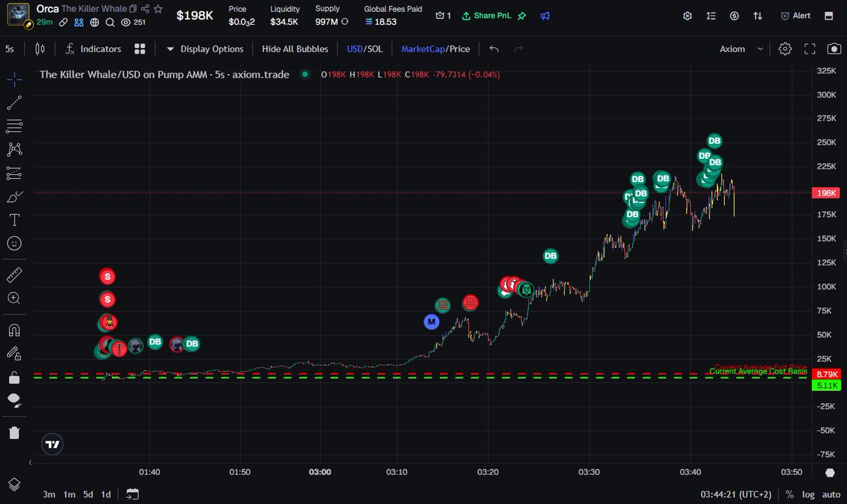Select the Text annotation tool
The image size is (847, 504).
click(x=13, y=220)
